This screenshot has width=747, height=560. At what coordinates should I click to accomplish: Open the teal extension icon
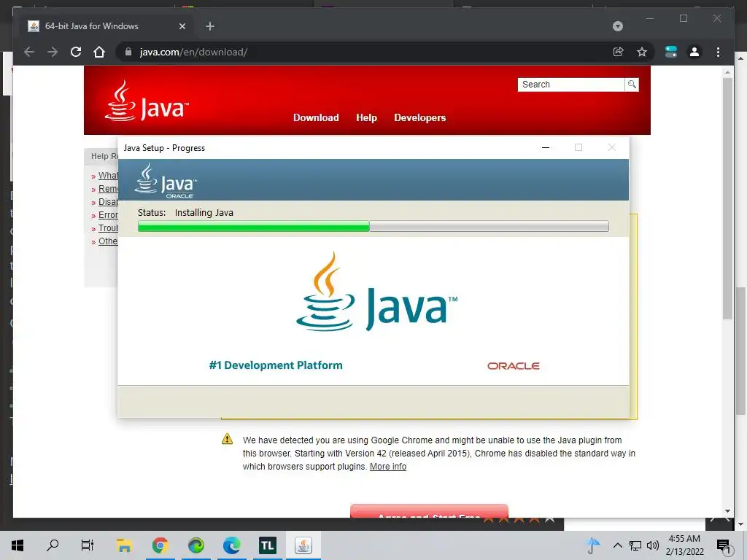coord(671,52)
